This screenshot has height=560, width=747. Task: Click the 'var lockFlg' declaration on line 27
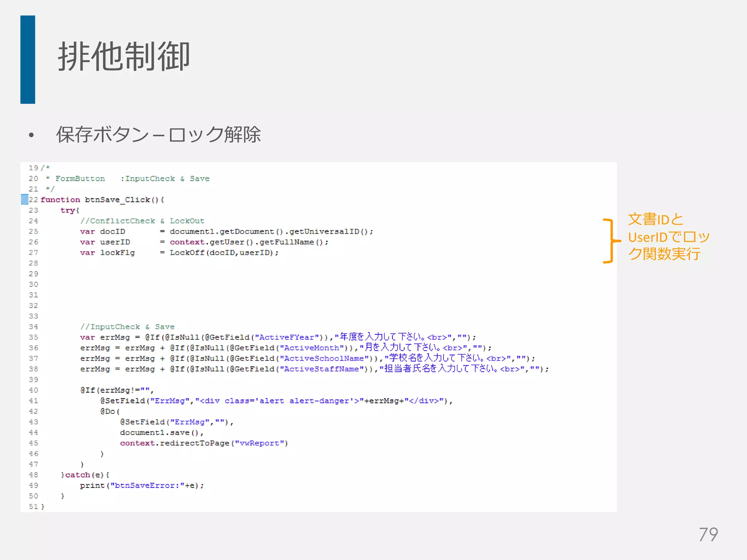point(108,253)
